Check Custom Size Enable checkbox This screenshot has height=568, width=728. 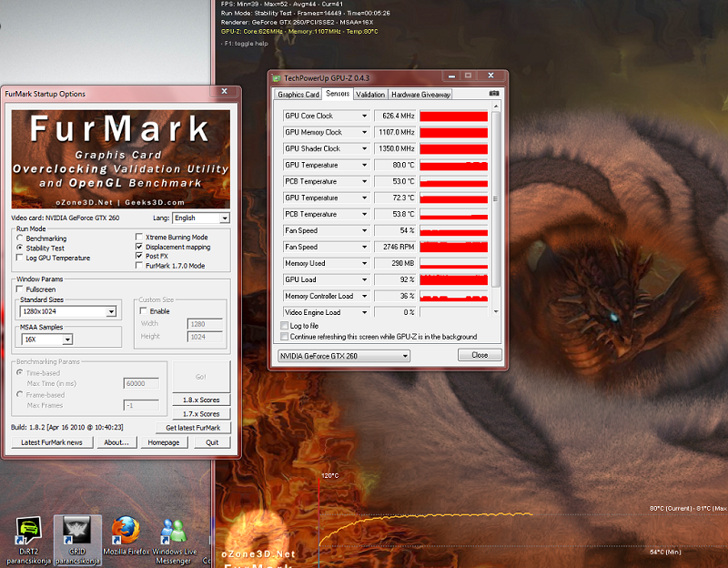click(144, 310)
